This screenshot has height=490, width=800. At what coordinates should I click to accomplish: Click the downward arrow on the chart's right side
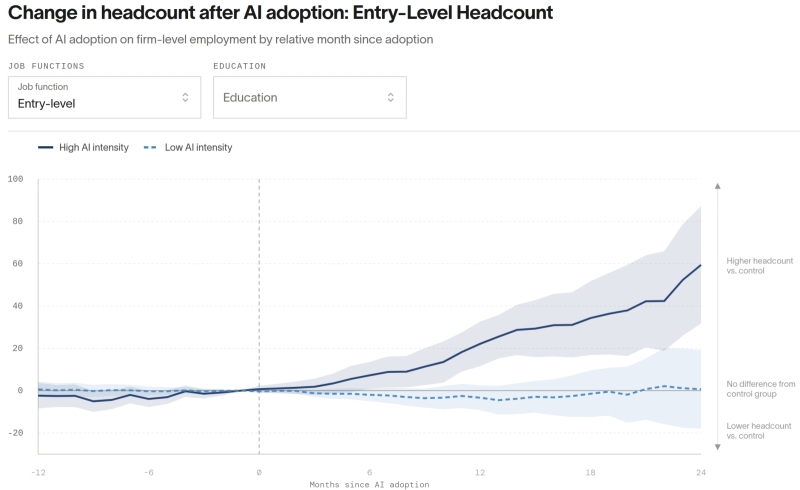[x=717, y=447]
